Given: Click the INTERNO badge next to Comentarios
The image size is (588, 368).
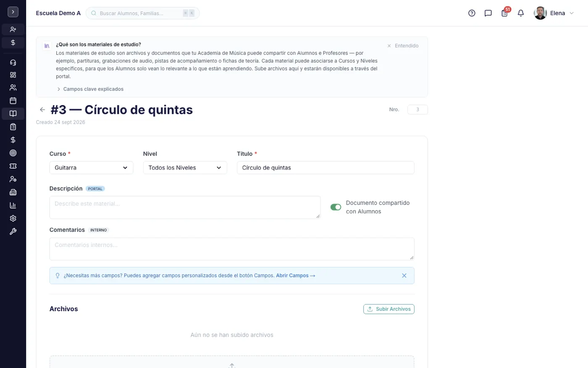Looking at the screenshot, I should [x=99, y=230].
